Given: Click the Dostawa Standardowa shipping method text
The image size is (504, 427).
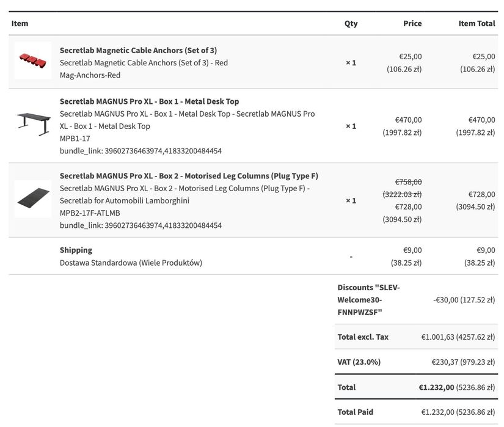Looking at the screenshot, I should coord(131,263).
